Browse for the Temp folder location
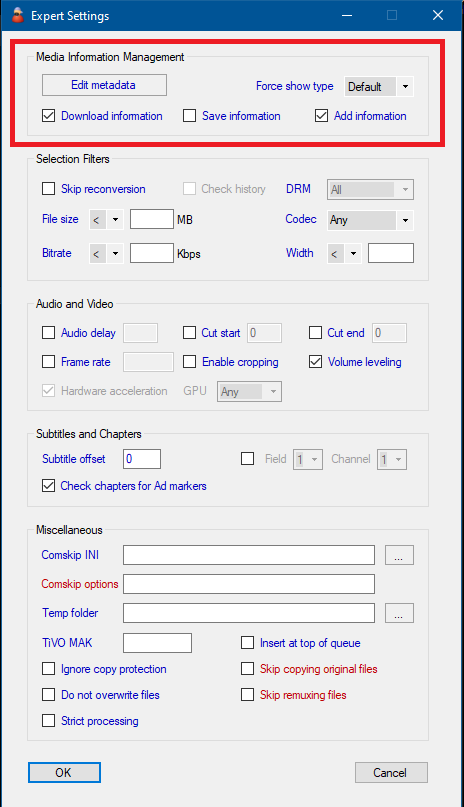 (399, 613)
